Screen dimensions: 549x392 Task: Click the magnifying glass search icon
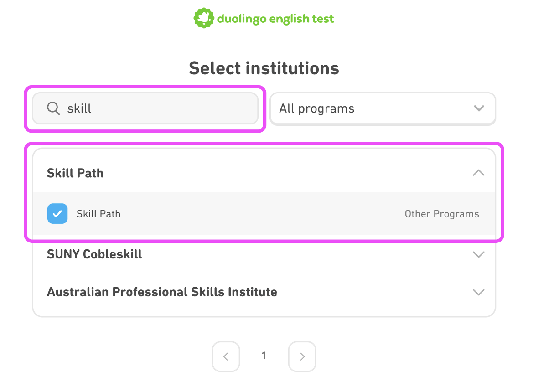pos(53,108)
